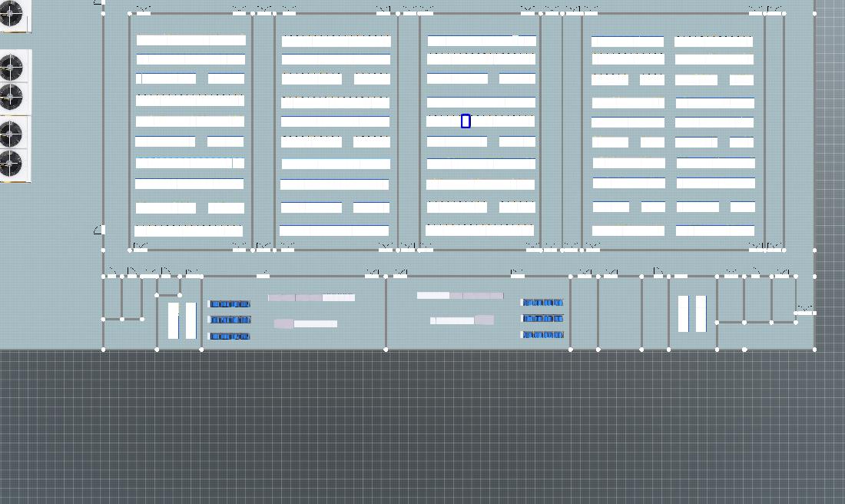Screen dimensions: 845x504
Task: Pick the bottom-right rack row in fourth hall
Action: 715,230
